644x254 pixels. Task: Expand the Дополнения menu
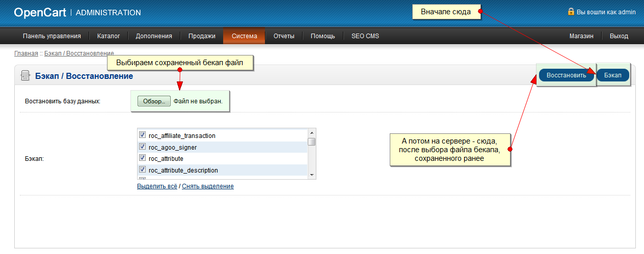click(x=154, y=36)
